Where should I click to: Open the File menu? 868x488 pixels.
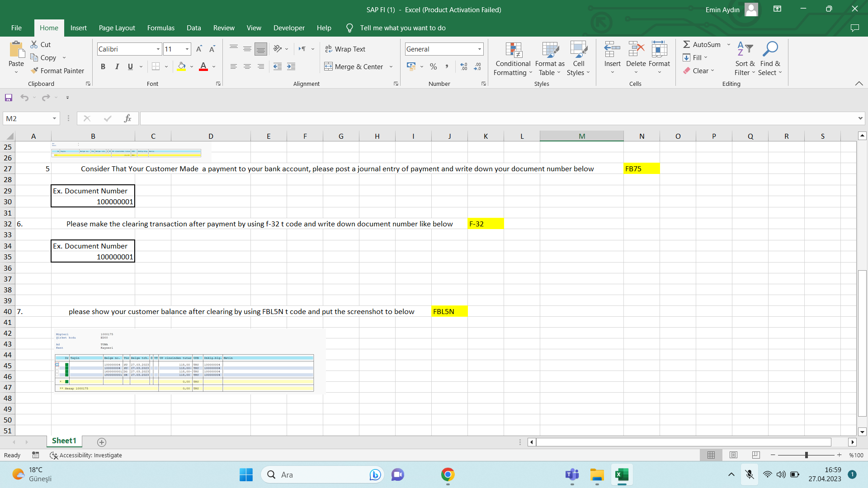16,28
